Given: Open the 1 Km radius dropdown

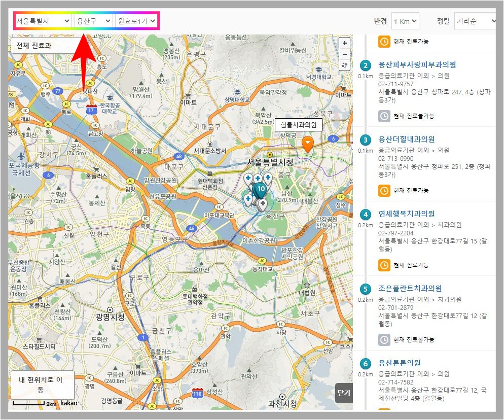Looking at the screenshot, I should click(405, 21).
